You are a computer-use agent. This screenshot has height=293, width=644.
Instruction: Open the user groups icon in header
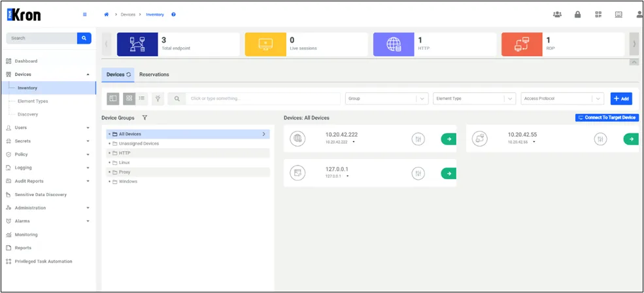point(557,14)
